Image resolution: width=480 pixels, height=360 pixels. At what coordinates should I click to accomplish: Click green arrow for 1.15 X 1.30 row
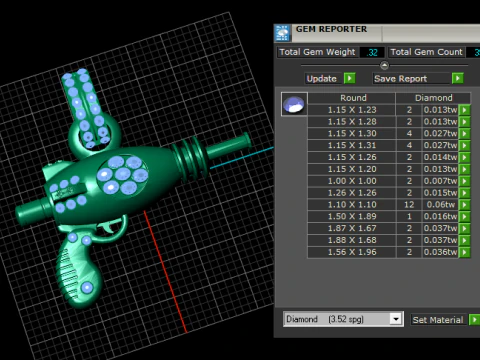coord(464,133)
